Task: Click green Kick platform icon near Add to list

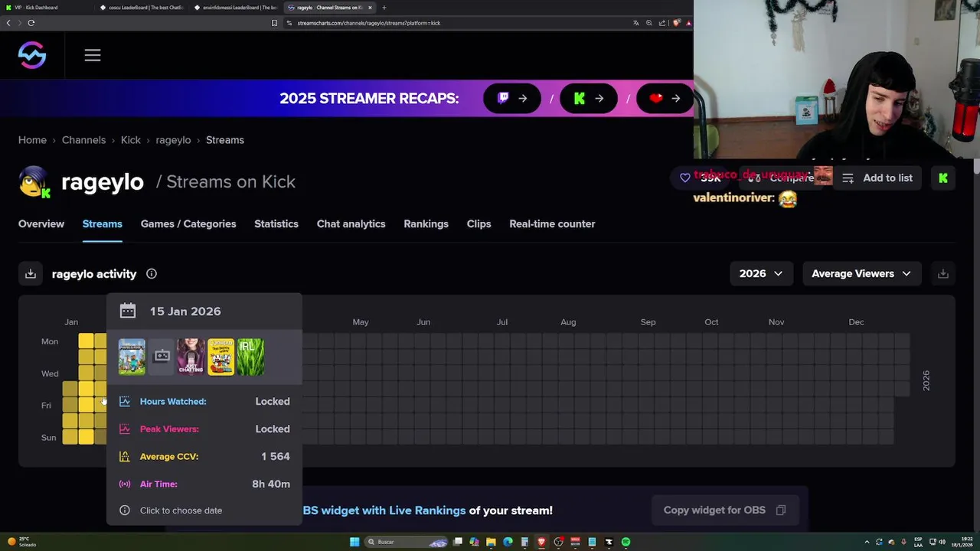Action: (x=943, y=178)
